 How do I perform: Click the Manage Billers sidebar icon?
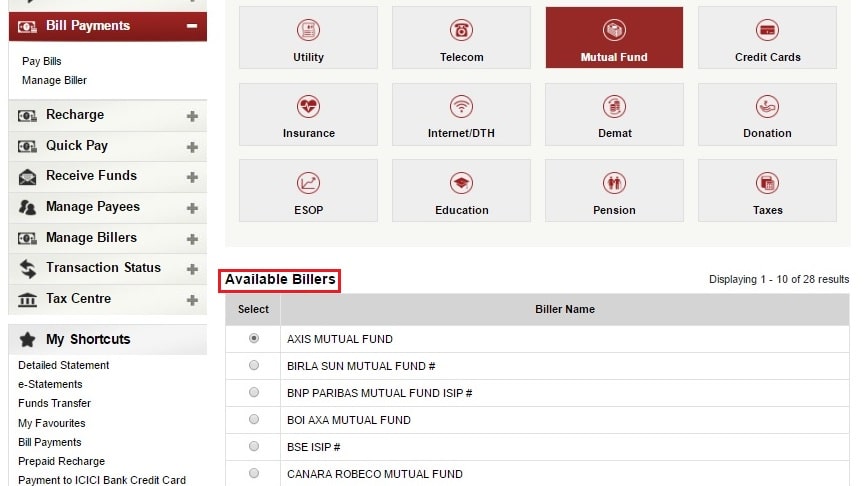coord(27,239)
